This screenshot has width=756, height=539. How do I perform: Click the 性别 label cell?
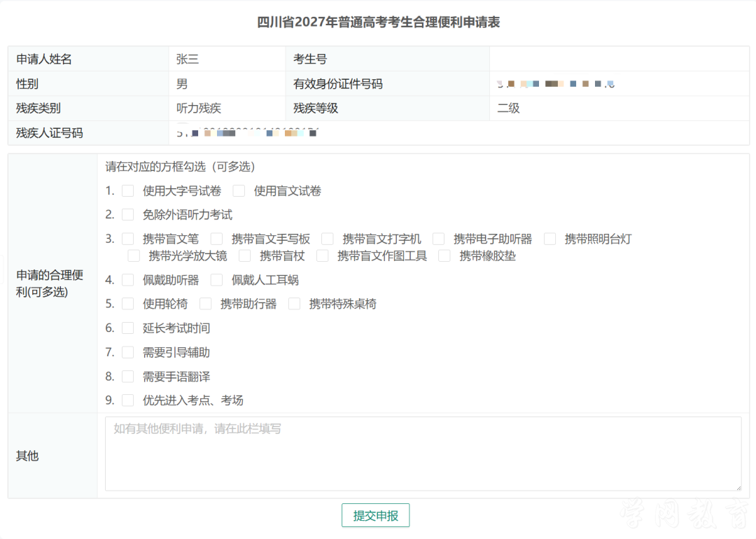[x=88, y=84]
